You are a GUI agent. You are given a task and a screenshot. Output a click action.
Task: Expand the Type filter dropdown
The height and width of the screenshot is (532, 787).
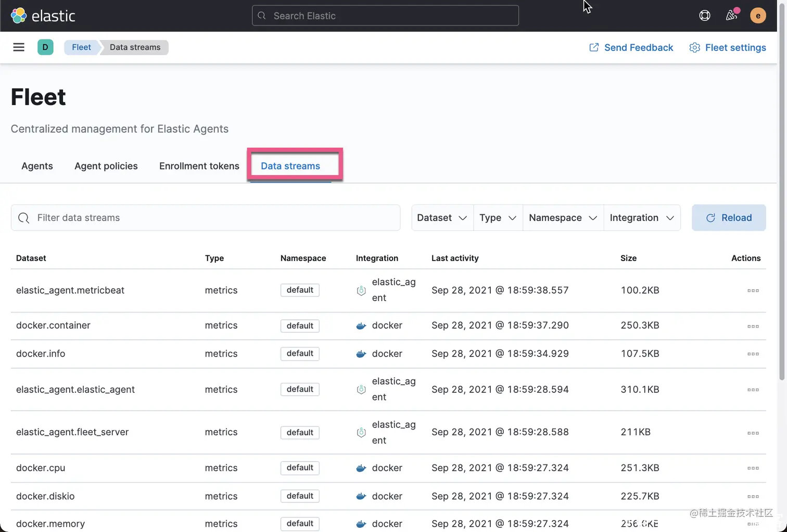498,218
